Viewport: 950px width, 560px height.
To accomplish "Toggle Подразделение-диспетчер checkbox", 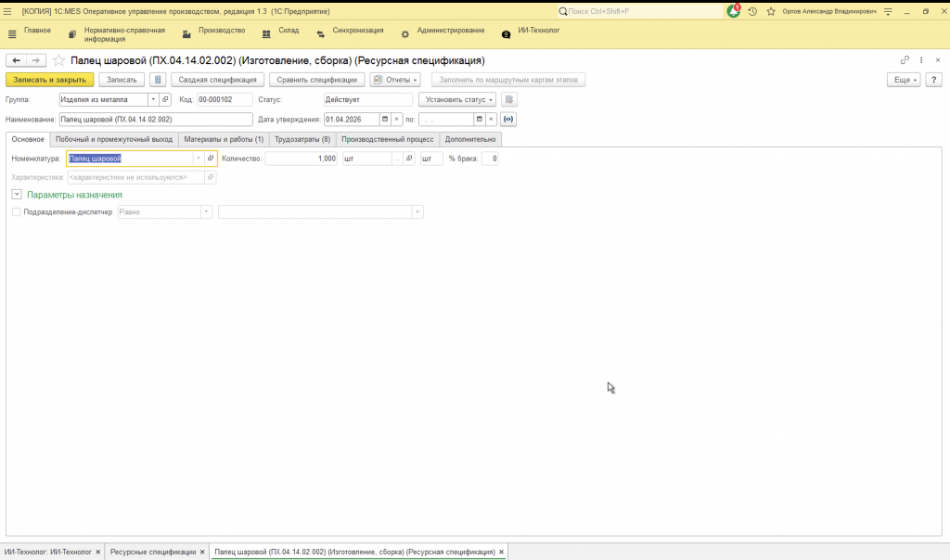I will click(17, 212).
